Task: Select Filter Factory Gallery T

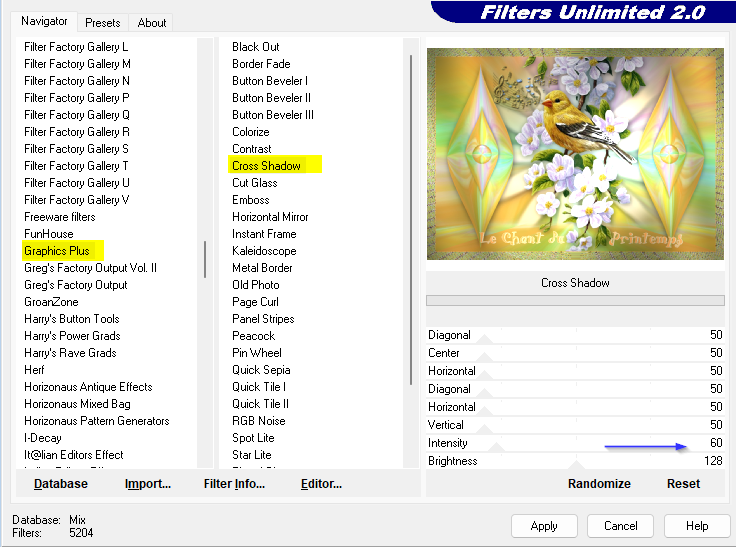Action: coord(77,166)
